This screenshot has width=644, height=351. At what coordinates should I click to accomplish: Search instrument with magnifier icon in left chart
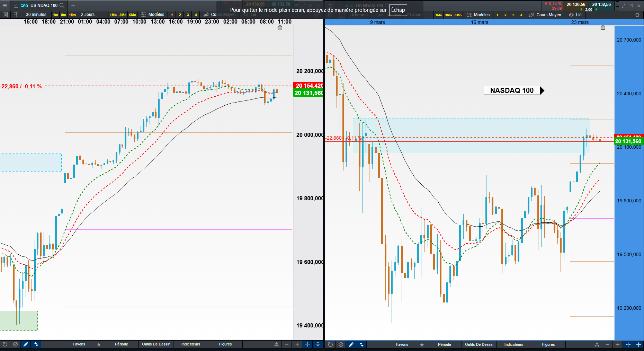click(x=62, y=6)
